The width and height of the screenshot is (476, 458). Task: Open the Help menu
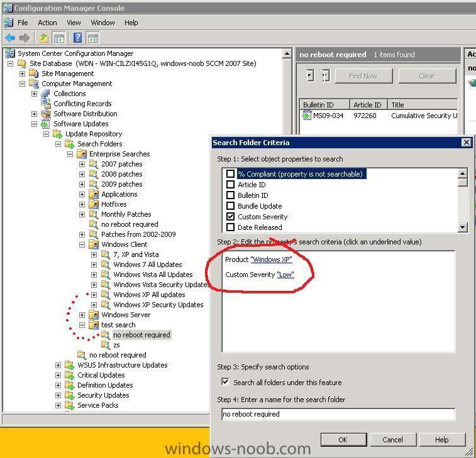131,23
